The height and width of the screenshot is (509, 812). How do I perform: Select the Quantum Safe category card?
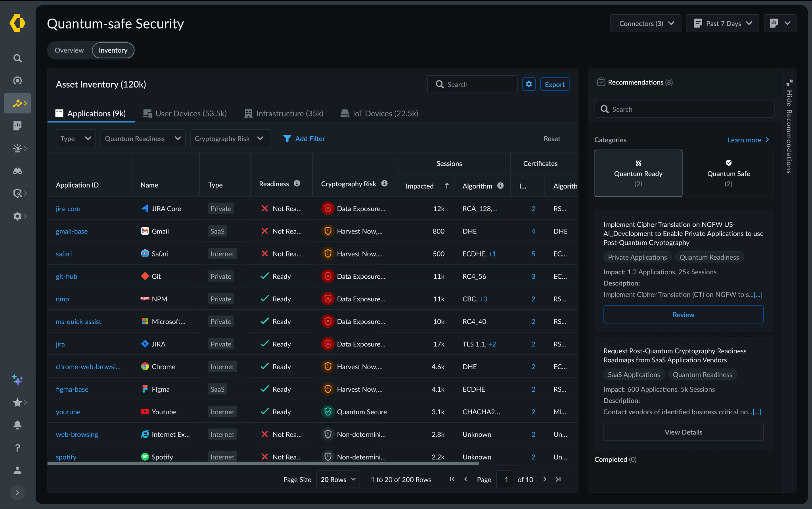pyautogui.click(x=729, y=173)
